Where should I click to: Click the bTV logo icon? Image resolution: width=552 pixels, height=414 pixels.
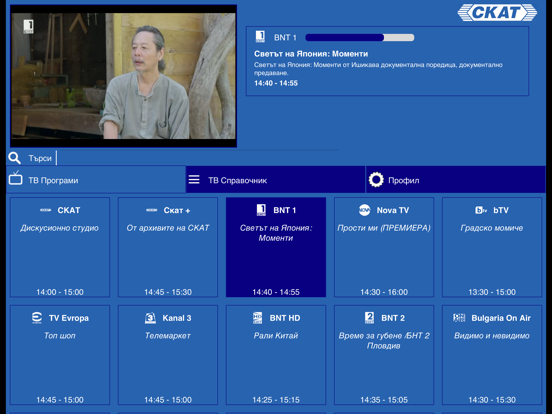[481, 210]
